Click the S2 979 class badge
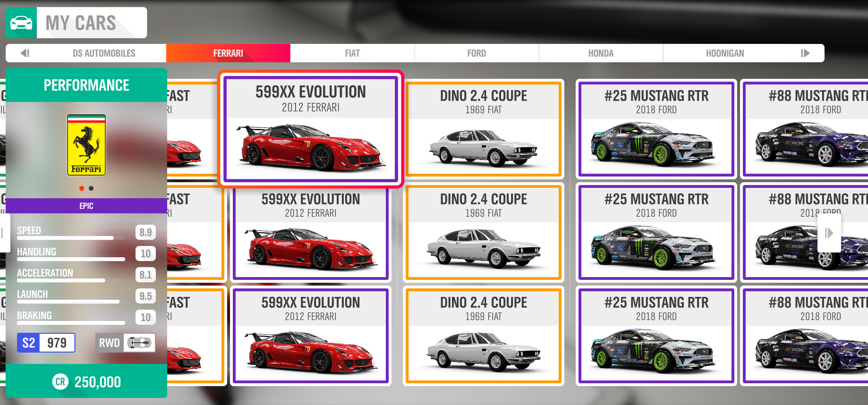 pyautogui.click(x=46, y=343)
